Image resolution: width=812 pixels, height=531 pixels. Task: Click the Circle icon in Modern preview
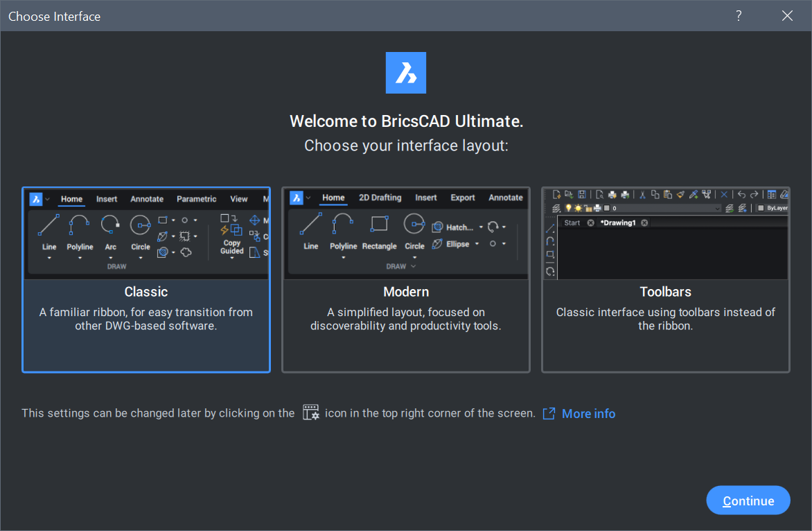(414, 224)
